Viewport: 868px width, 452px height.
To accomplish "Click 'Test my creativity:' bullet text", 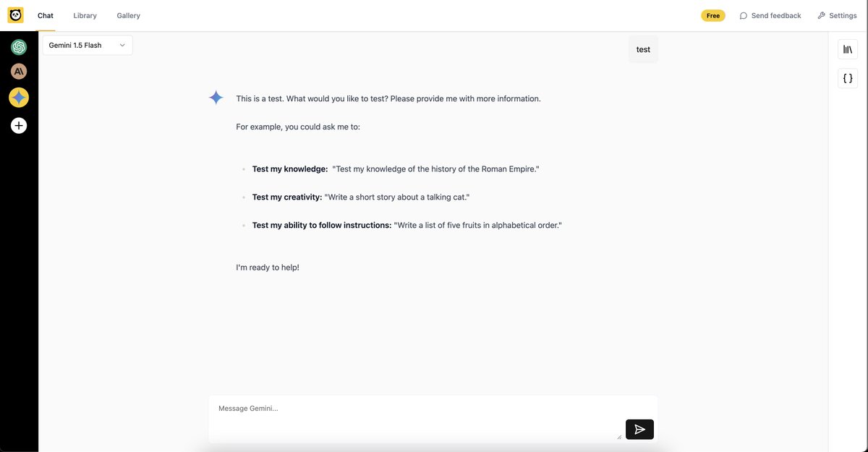I will [x=287, y=197].
